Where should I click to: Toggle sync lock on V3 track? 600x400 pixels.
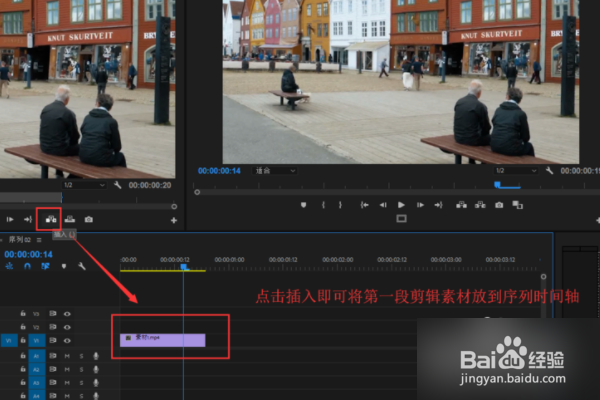53,313
